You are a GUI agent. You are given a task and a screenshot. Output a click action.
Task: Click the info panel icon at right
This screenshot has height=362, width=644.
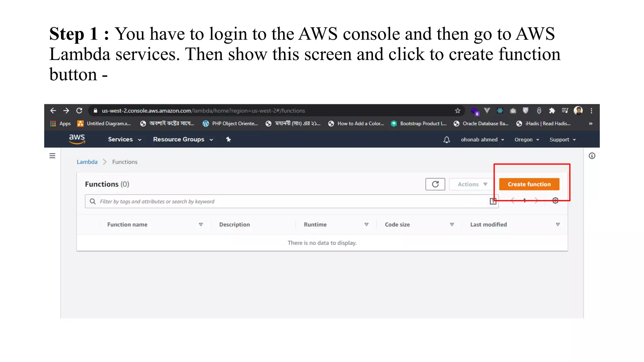(x=592, y=156)
